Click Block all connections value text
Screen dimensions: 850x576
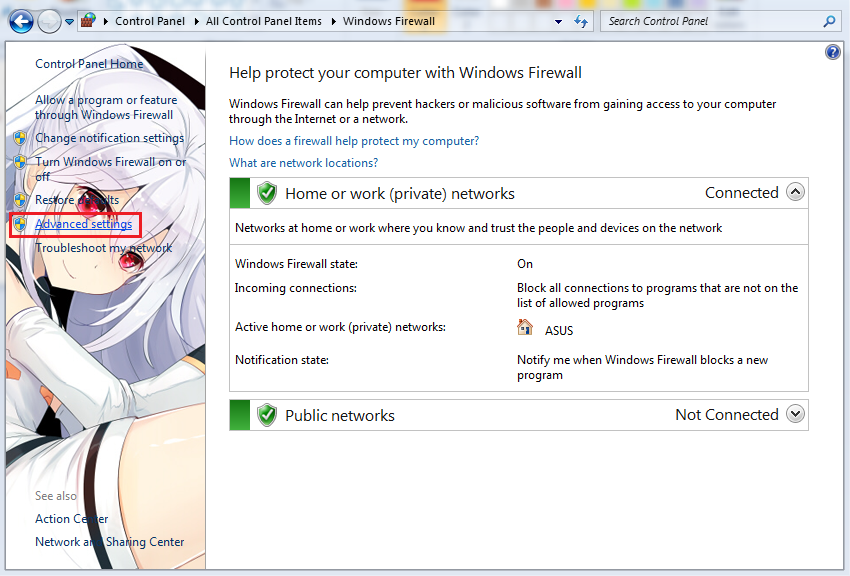658,295
